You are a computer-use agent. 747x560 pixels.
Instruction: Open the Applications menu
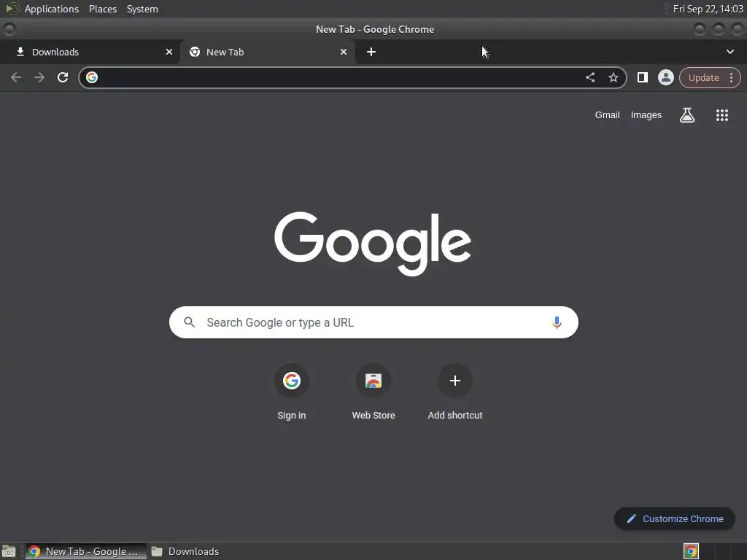coord(52,9)
